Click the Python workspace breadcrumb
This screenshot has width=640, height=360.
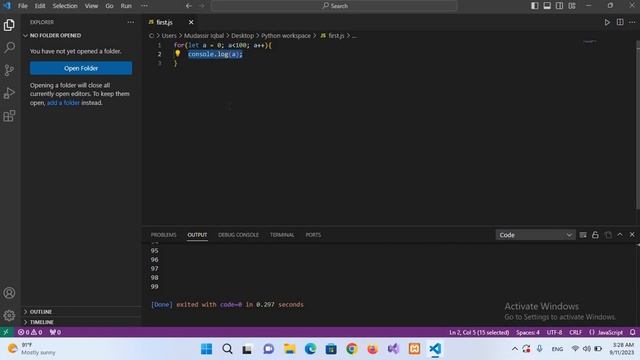pos(286,36)
